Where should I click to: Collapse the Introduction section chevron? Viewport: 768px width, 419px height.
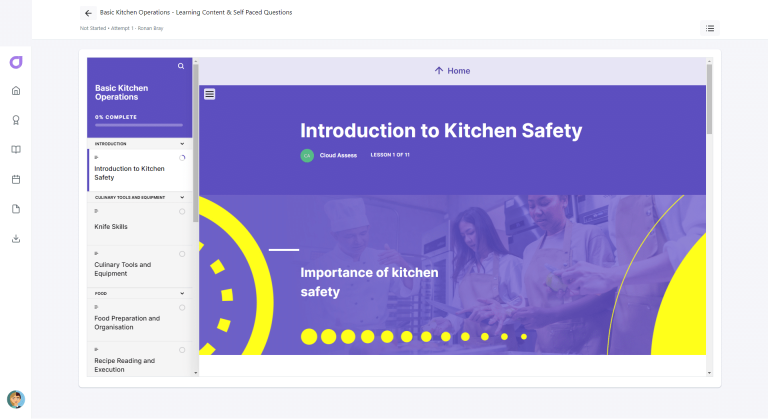[x=182, y=144]
